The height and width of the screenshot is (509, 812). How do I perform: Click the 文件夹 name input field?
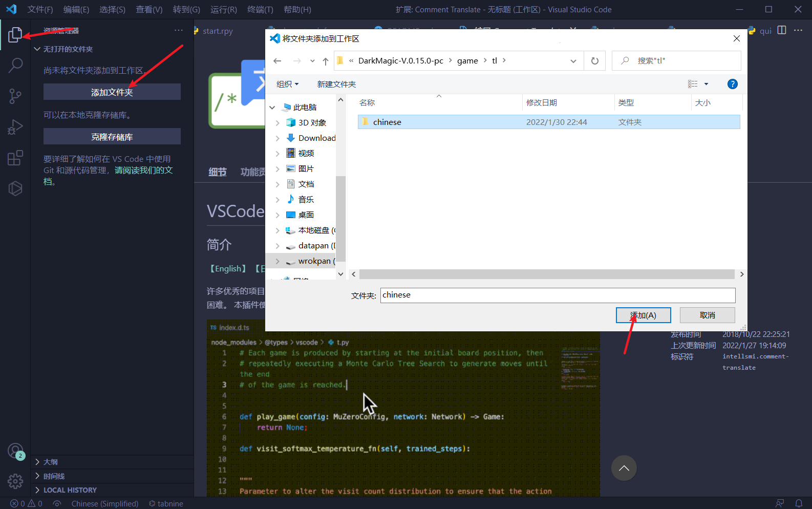558,295
